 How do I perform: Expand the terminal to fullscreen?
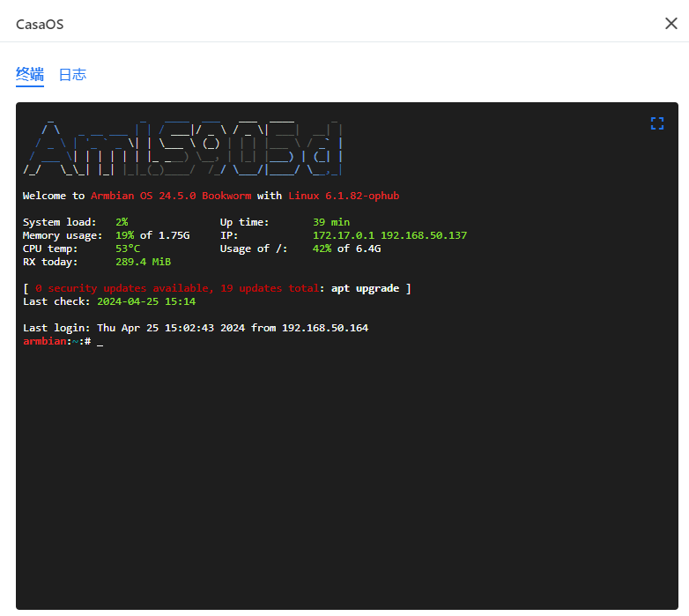point(656,123)
